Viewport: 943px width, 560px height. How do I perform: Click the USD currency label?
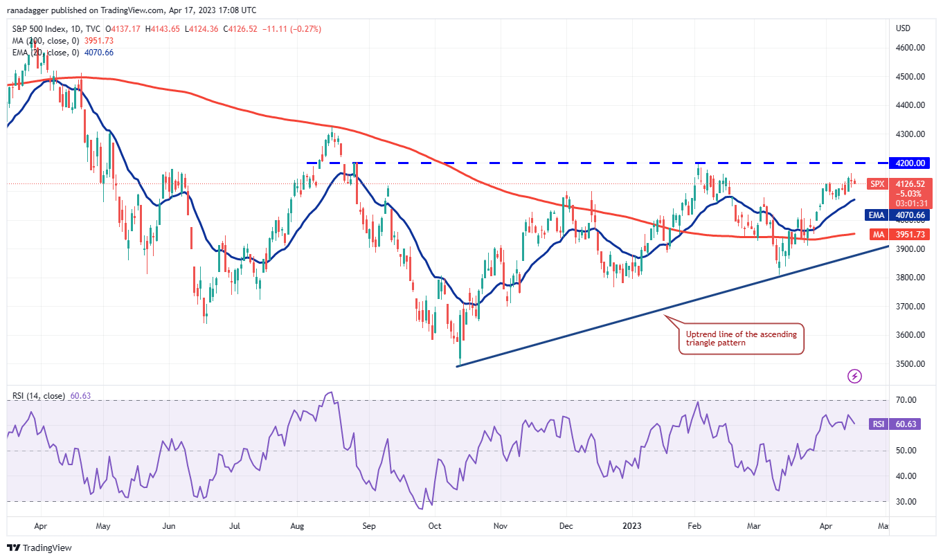tap(903, 28)
